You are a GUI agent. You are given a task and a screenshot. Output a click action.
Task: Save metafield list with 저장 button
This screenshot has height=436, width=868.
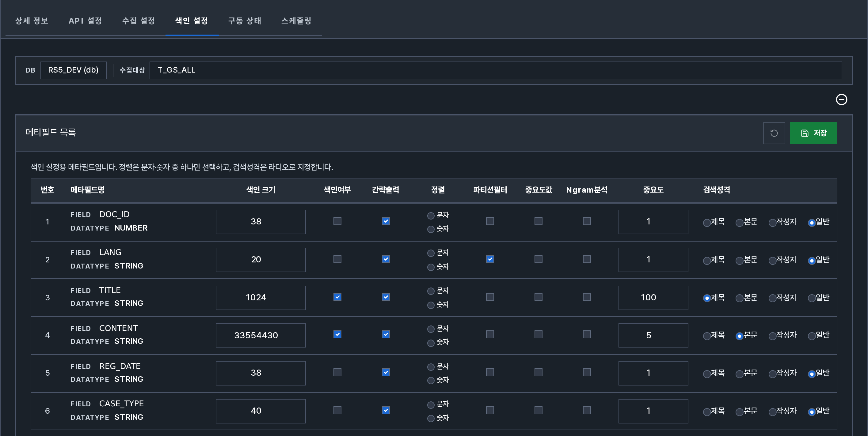(813, 133)
